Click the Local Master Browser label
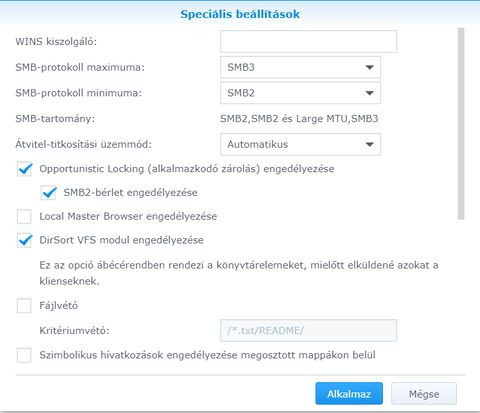 tap(128, 216)
